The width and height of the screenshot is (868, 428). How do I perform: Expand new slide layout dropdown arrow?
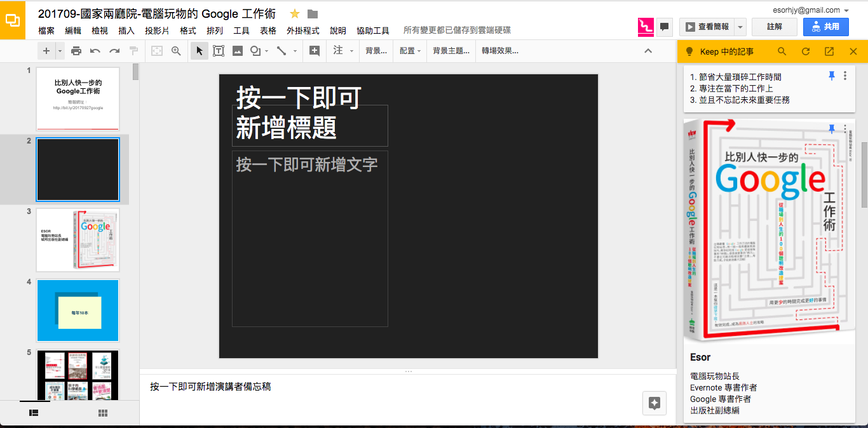coord(60,51)
